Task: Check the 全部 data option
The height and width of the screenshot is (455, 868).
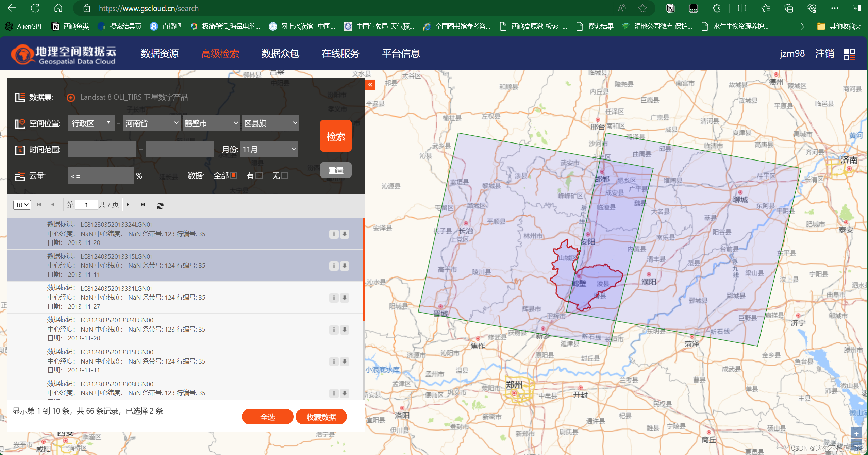Action: (x=234, y=175)
